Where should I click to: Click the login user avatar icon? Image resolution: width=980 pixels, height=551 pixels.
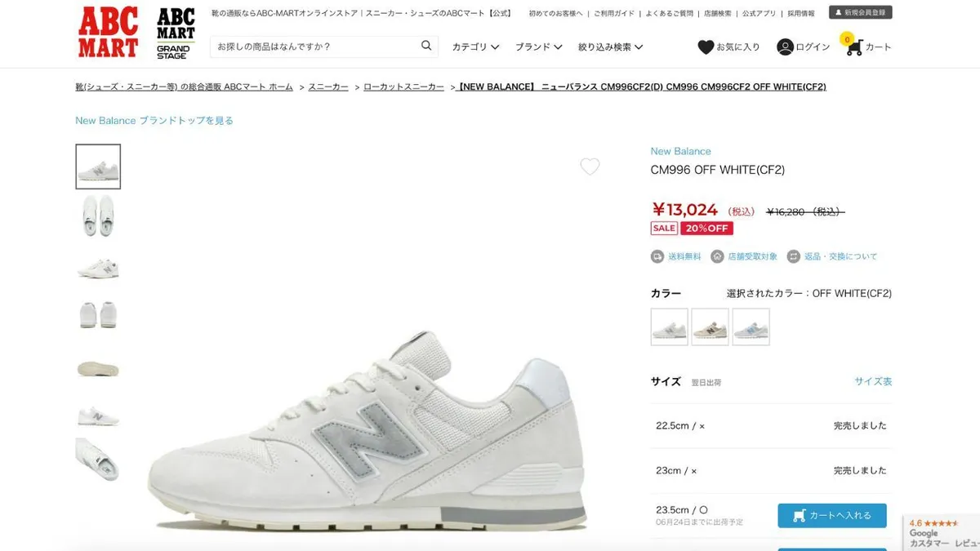(785, 47)
